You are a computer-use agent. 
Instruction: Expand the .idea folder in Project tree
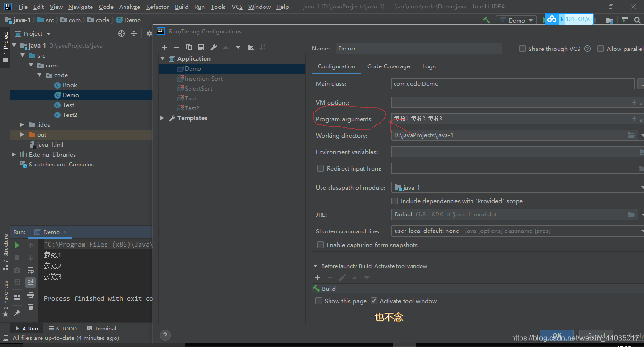[22, 124]
